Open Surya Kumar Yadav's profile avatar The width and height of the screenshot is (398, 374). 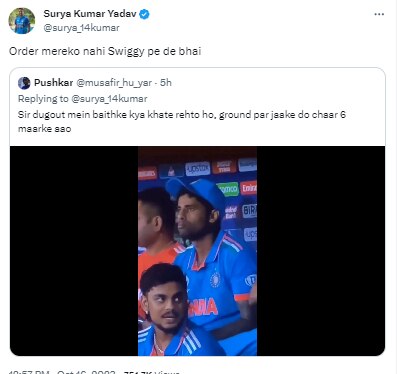[22, 21]
